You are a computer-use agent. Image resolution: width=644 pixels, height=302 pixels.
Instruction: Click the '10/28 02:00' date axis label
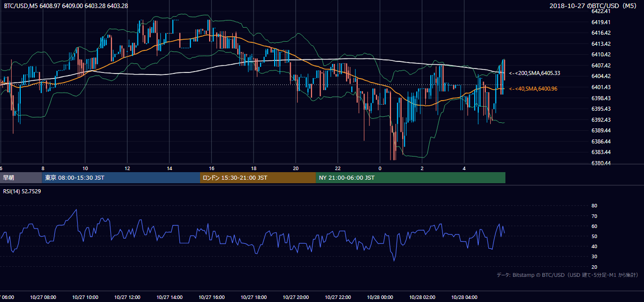tap(422, 297)
